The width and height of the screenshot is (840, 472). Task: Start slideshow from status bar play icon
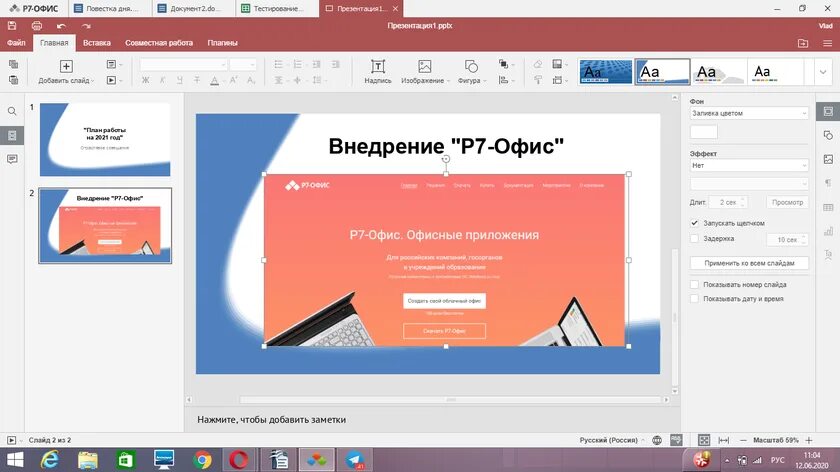click(x=11, y=440)
